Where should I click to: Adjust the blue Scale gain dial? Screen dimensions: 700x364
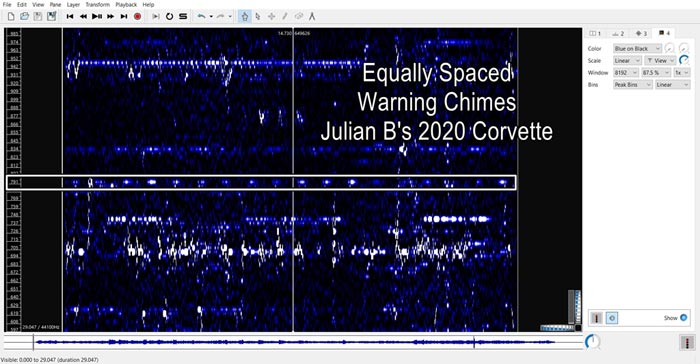pos(684,60)
